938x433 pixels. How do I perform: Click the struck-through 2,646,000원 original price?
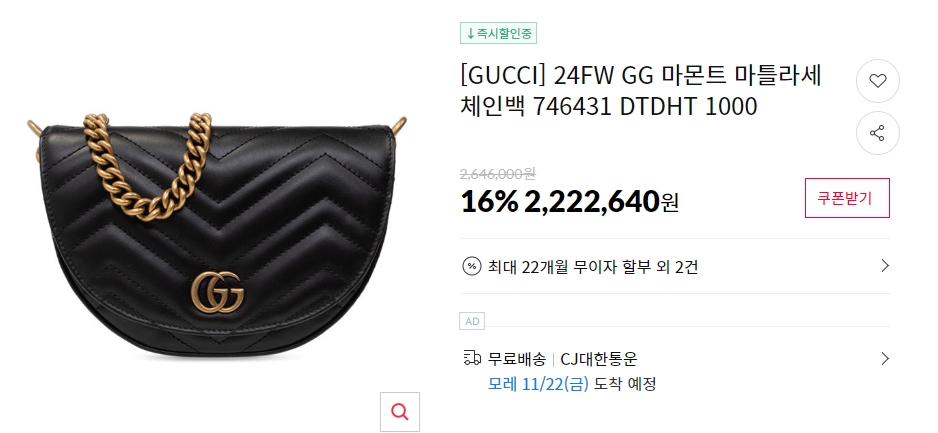tap(498, 173)
